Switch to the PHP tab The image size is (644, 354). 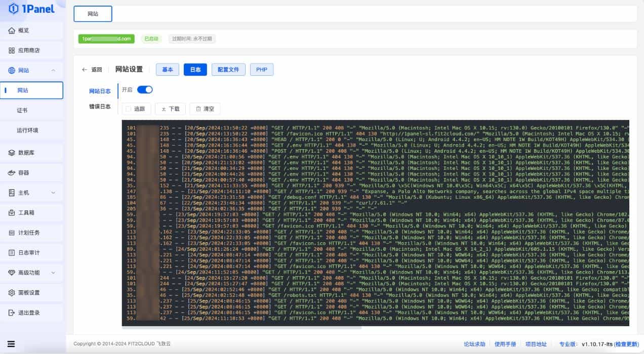[262, 69]
